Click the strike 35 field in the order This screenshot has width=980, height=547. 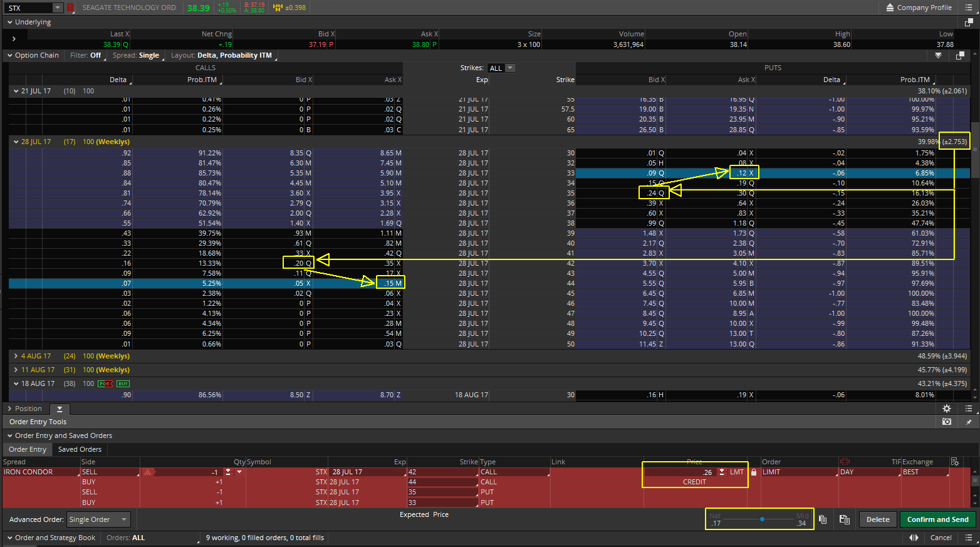[x=442, y=492]
